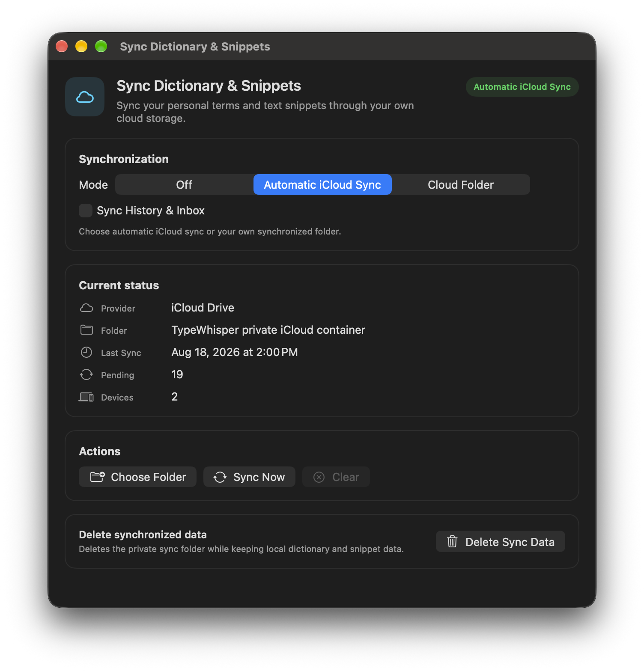The height and width of the screenshot is (671, 644).
Task: Click the Choose Folder button
Action: (x=138, y=477)
